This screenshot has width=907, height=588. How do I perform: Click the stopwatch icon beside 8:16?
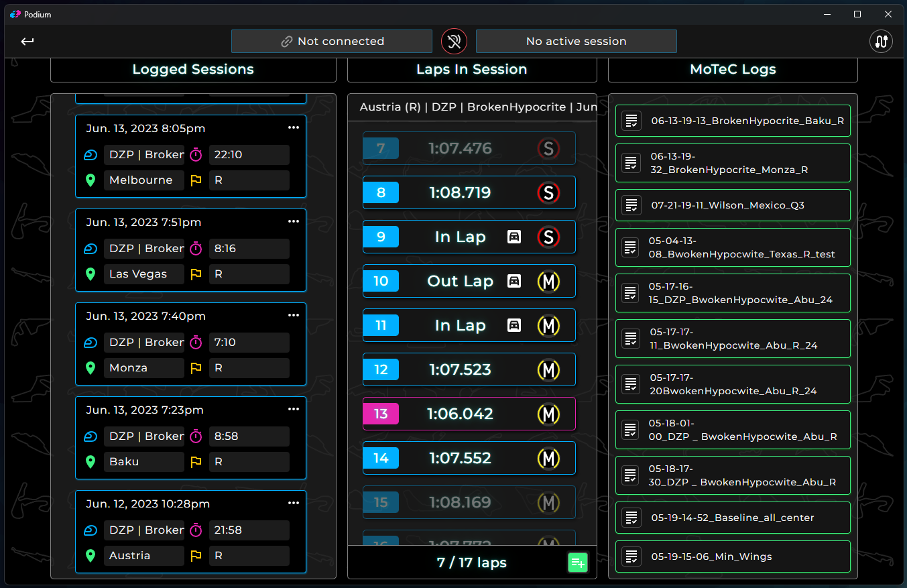(196, 249)
